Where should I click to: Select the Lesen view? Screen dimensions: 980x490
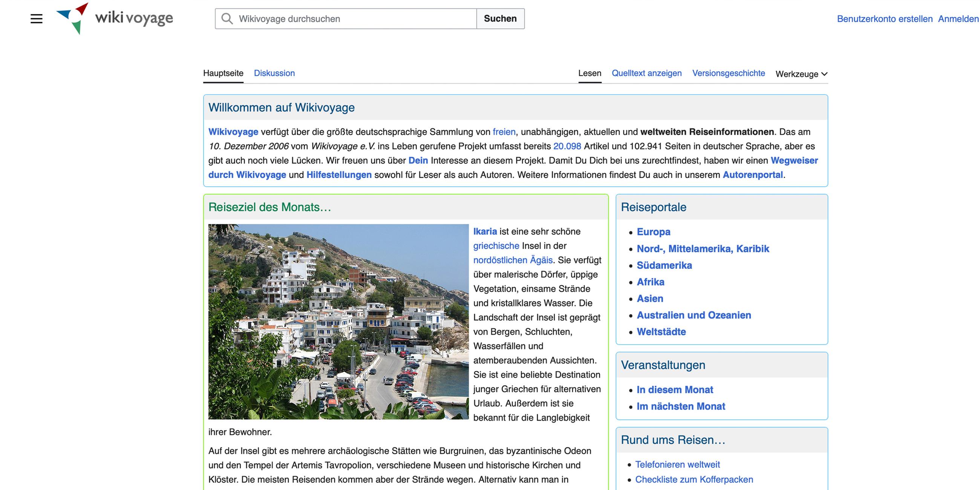pyautogui.click(x=590, y=73)
